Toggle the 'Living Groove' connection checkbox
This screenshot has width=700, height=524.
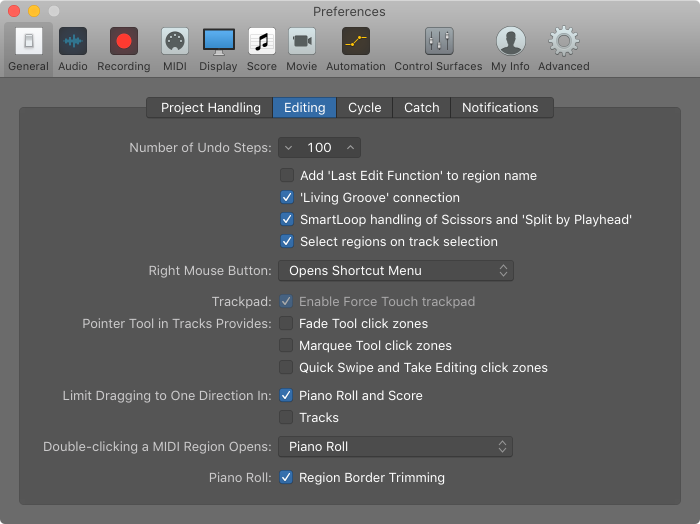(x=287, y=197)
